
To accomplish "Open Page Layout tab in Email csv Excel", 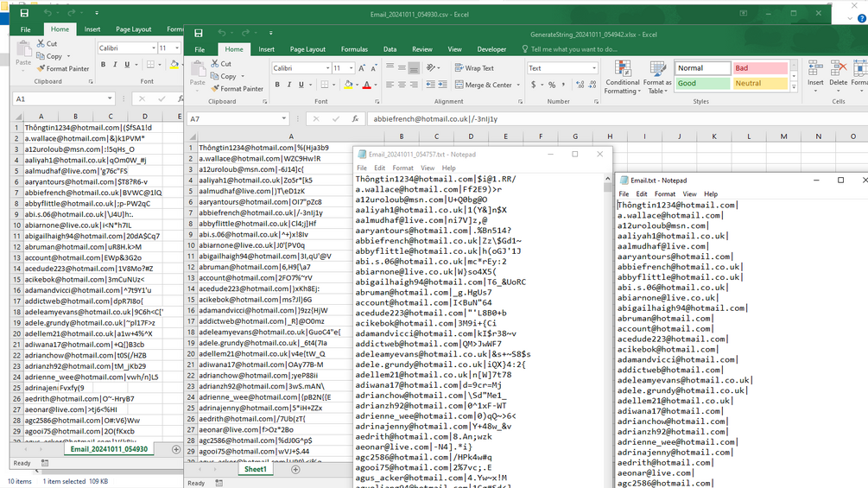I will (x=133, y=29).
